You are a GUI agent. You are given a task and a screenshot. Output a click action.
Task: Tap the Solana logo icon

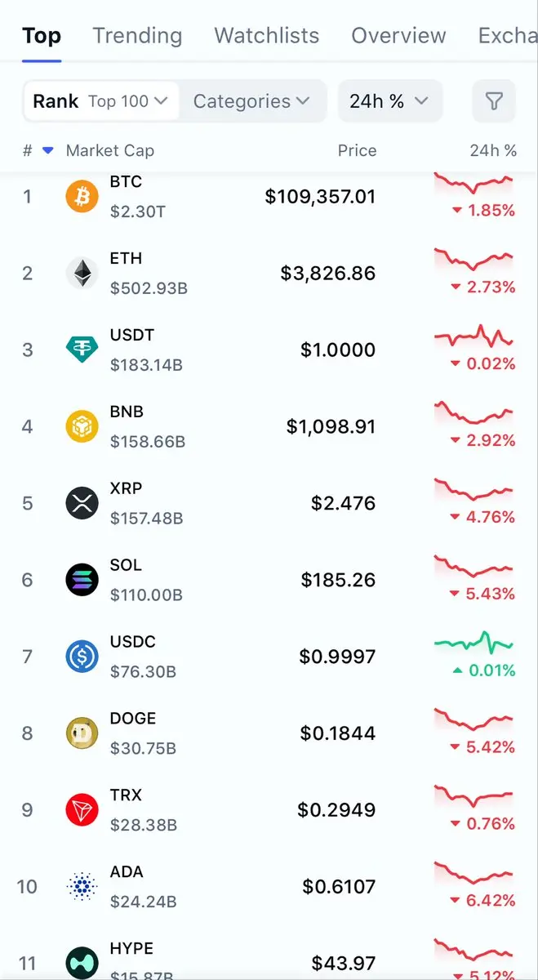[x=82, y=580]
